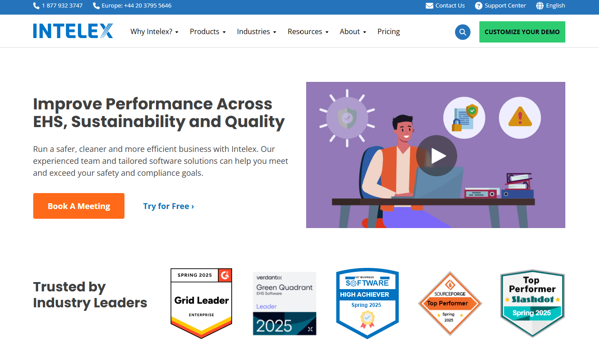Follow the Try for Free link
Screen dimensions: 599x364
tap(168, 206)
